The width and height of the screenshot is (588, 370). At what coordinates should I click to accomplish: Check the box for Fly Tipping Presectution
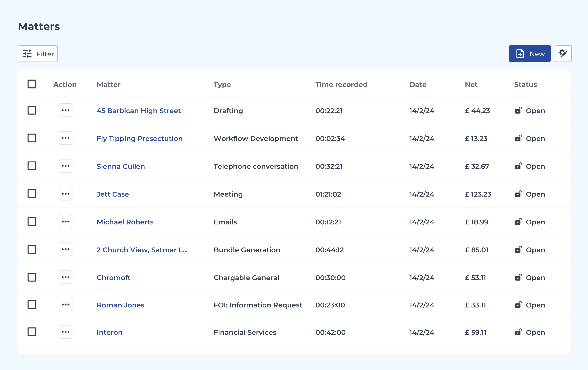[x=32, y=138]
